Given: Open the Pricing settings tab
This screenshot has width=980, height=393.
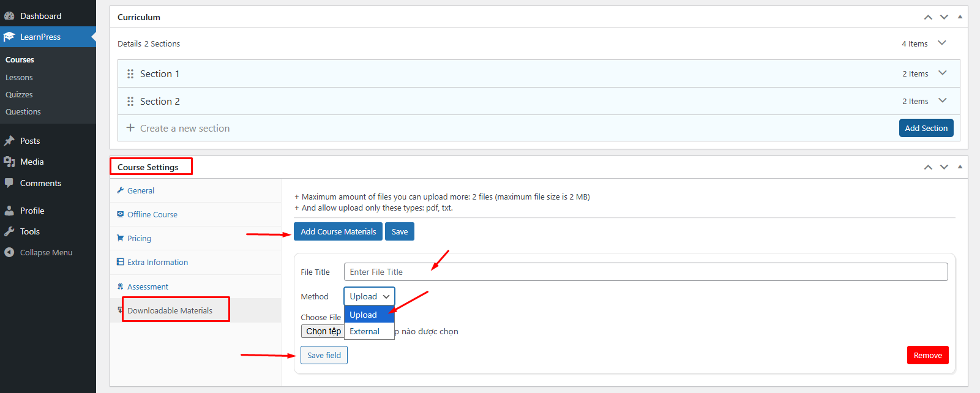Looking at the screenshot, I should click(x=139, y=239).
